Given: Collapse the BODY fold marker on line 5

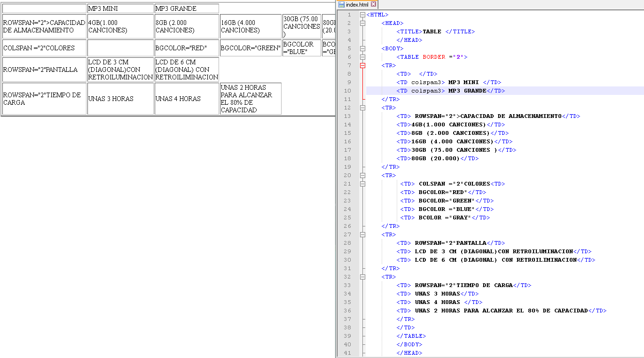Looking at the screenshot, I should pyautogui.click(x=362, y=48).
